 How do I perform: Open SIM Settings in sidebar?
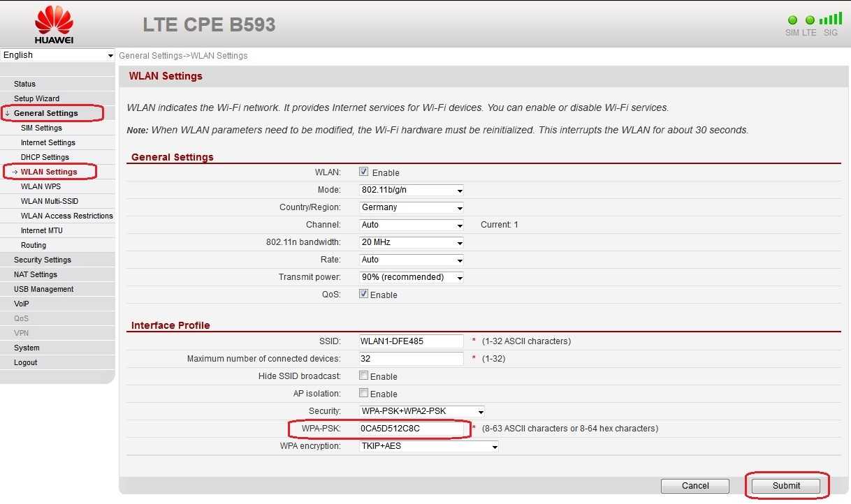point(41,128)
